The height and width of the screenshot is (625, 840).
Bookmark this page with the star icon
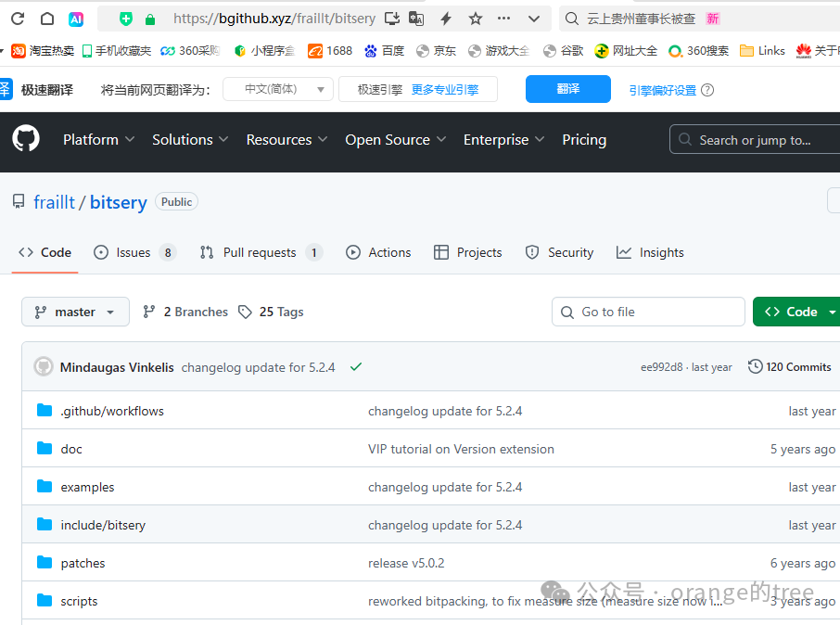coord(476,19)
